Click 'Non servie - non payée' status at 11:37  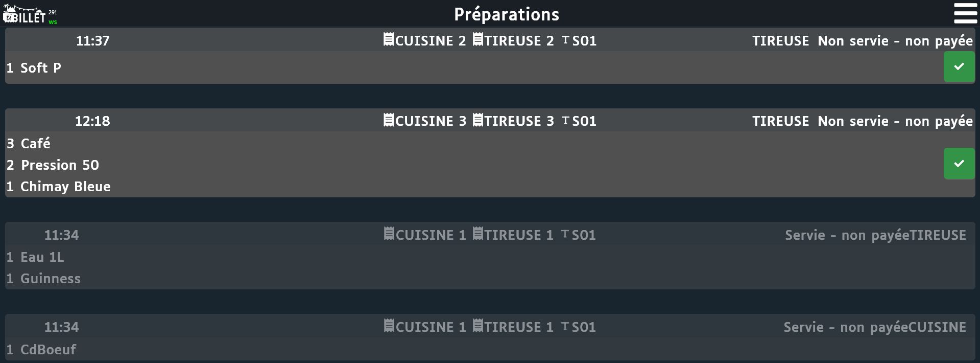[x=895, y=41]
